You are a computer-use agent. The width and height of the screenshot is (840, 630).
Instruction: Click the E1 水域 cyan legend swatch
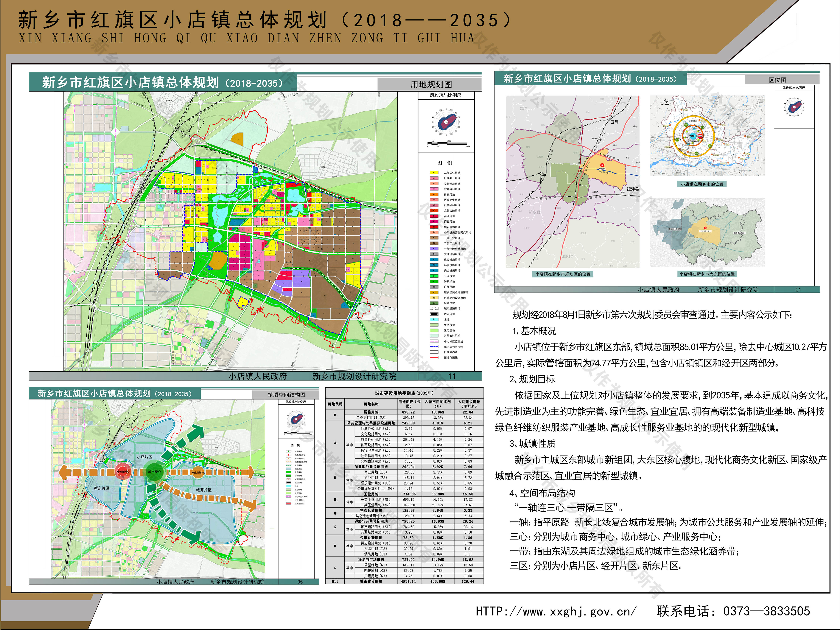click(x=434, y=320)
